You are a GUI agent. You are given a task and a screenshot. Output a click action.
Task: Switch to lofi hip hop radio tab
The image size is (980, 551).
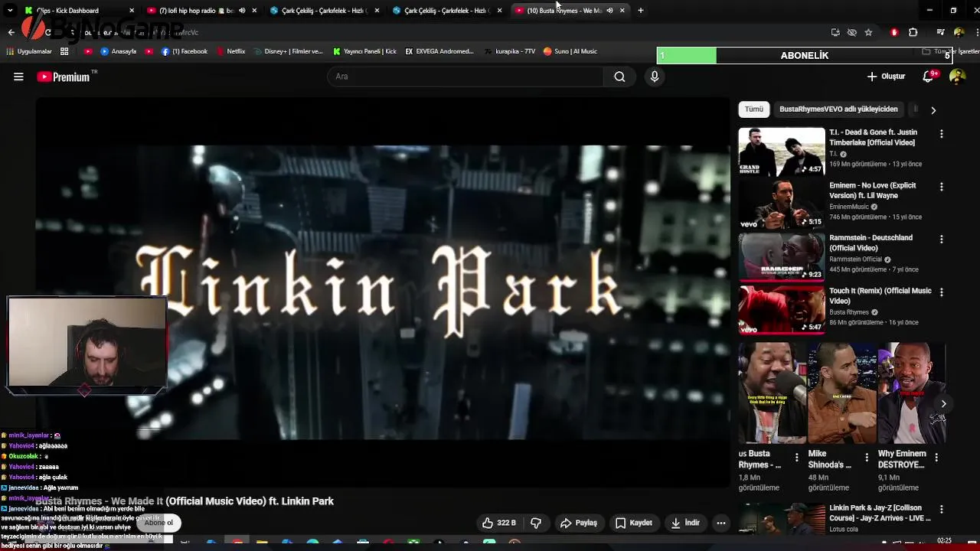click(201, 11)
